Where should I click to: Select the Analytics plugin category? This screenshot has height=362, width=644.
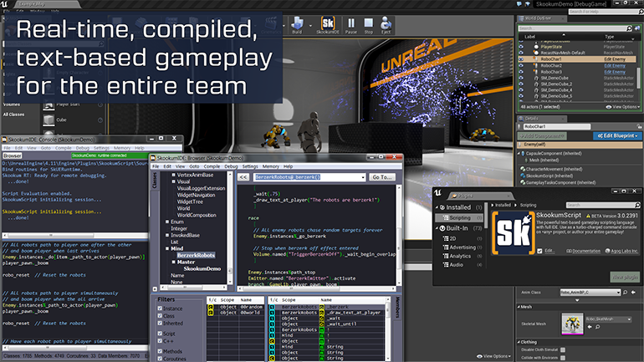pyautogui.click(x=460, y=256)
